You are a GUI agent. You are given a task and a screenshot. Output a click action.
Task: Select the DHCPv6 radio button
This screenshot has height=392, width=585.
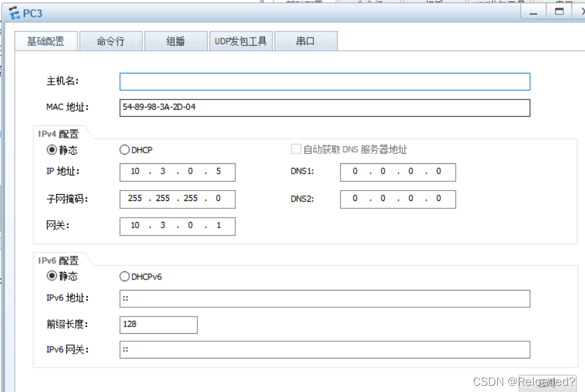(x=124, y=276)
